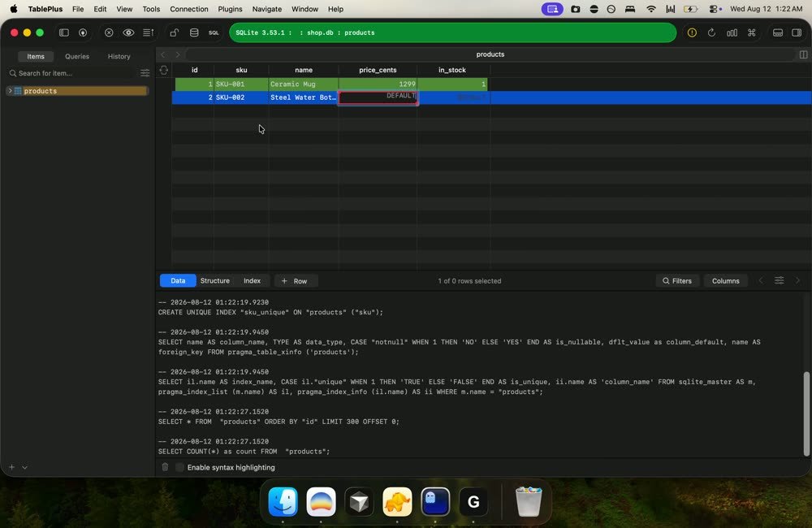Click the DEFAULT price_cents edit field
Screen dimensions: 812x528
click(378, 97)
